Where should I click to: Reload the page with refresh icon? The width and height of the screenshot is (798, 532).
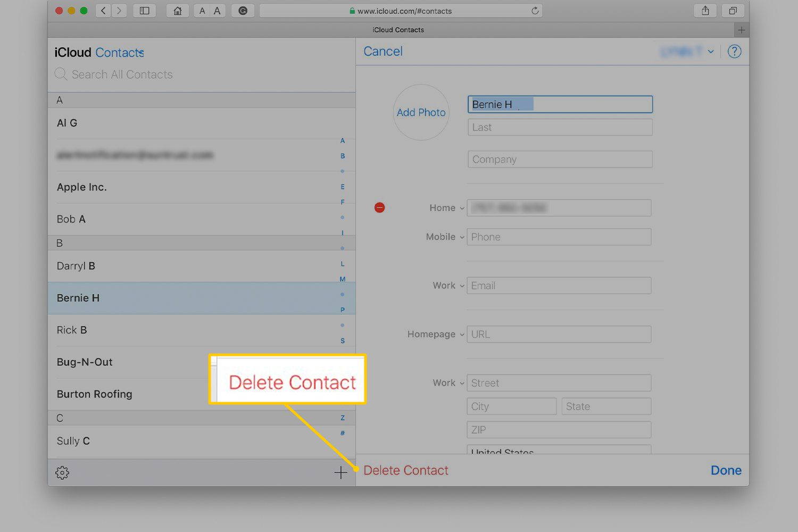click(x=535, y=11)
